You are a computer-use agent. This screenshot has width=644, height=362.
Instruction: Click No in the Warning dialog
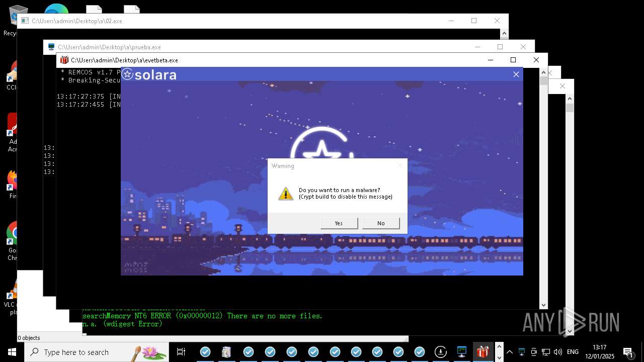click(381, 223)
